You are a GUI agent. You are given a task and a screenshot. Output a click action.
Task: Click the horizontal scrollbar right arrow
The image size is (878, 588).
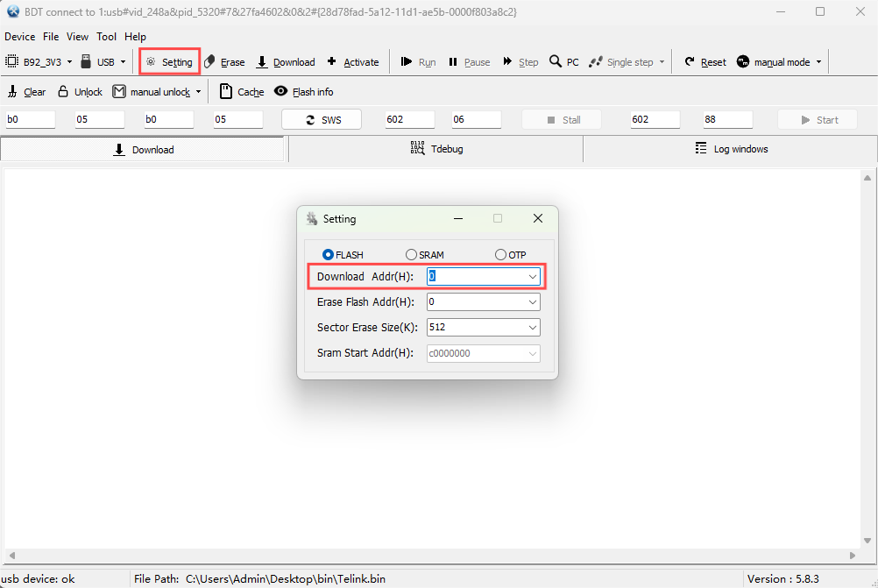(x=853, y=556)
